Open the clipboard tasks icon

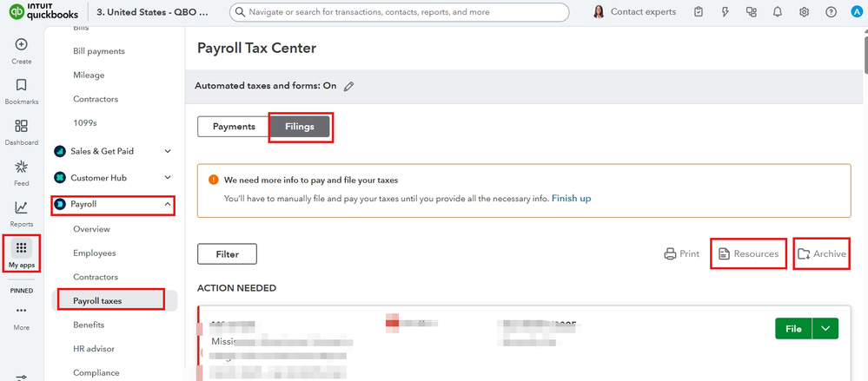point(699,11)
